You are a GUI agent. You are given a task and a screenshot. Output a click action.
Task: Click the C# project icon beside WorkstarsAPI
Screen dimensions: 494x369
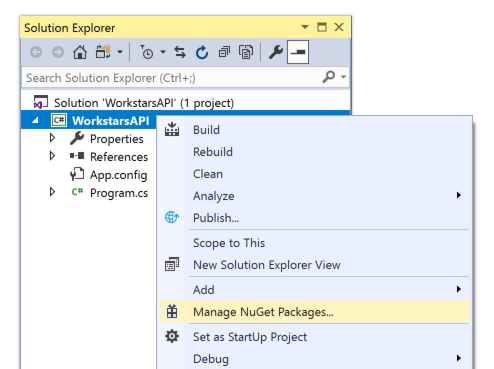point(59,120)
